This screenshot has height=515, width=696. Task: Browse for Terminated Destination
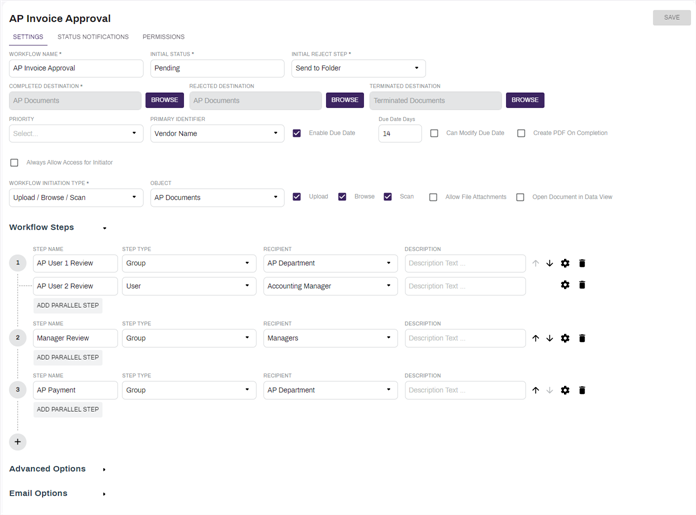525,100
